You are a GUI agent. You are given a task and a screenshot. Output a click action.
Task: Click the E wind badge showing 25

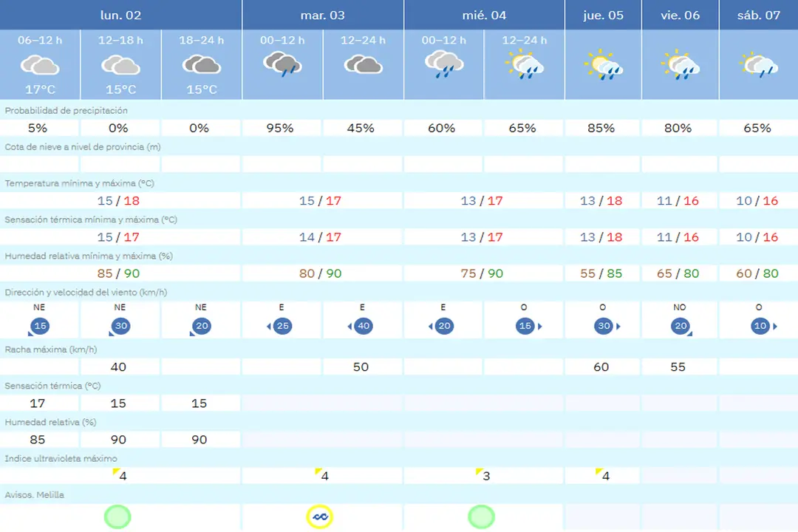[281, 326]
